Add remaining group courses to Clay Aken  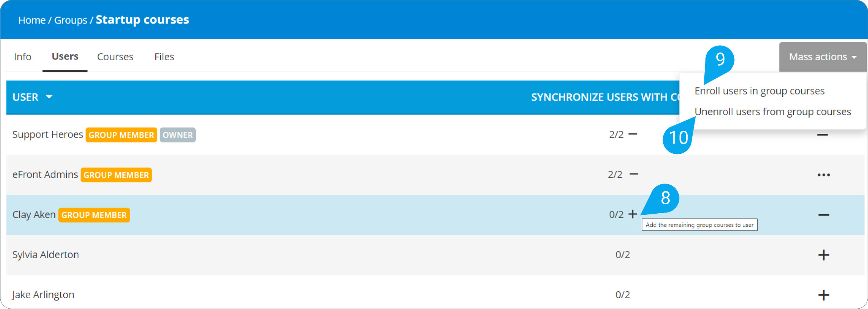point(633,214)
